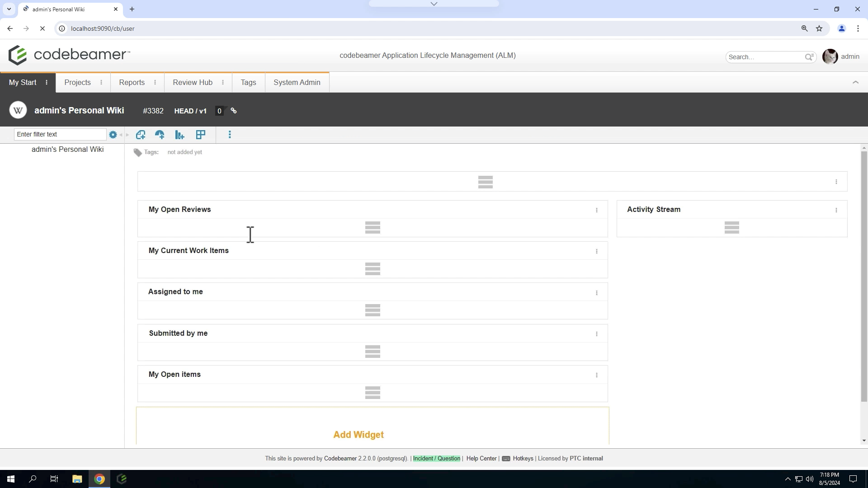Click the dashboard layout icon
The image size is (868, 488).
coord(201,135)
